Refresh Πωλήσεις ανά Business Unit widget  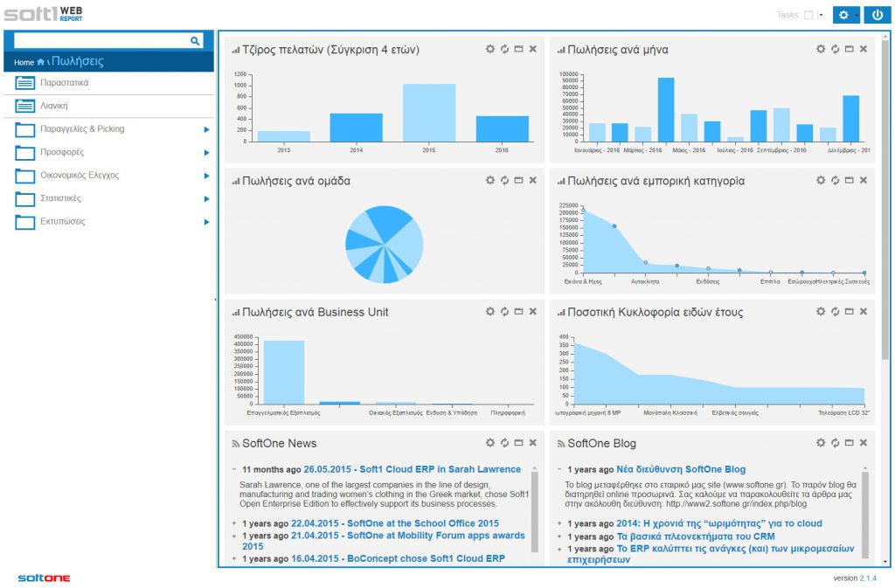(x=504, y=311)
